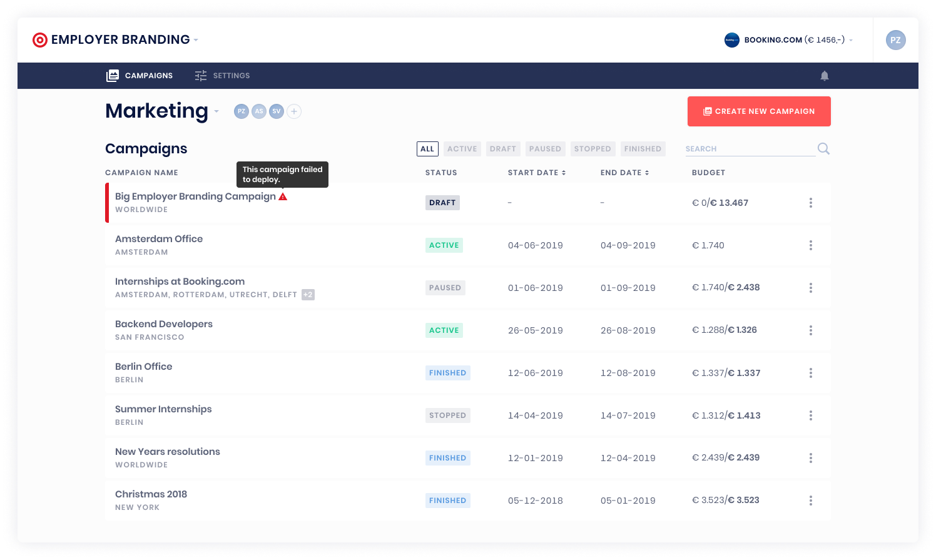Open the notifications bell
The image size is (936, 560).
[825, 76]
